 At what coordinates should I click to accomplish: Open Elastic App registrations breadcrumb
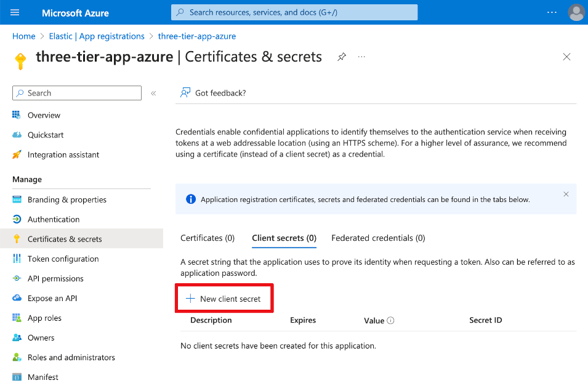click(x=97, y=36)
